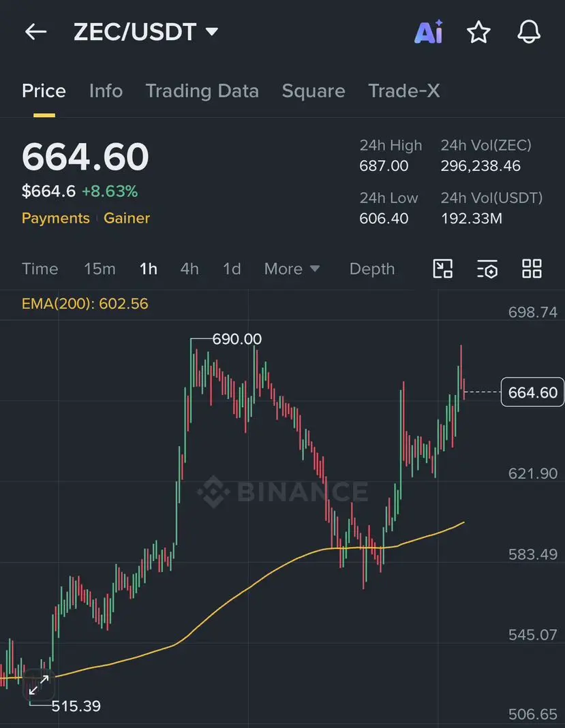This screenshot has height=728, width=565.
Task: Open the chart drawing tools icon
Action: tap(443, 269)
